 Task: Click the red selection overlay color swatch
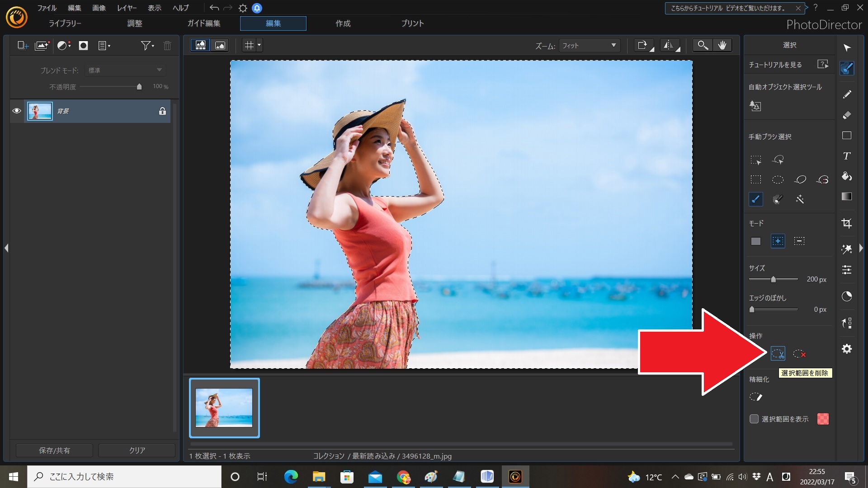coord(823,419)
